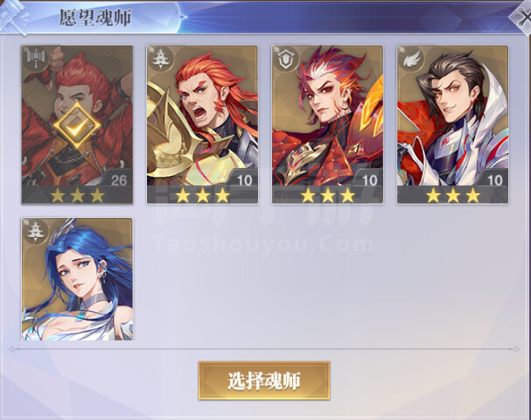Close the 愿望魂师 dialog with the X
The height and width of the screenshot is (420, 531).
pos(522,18)
